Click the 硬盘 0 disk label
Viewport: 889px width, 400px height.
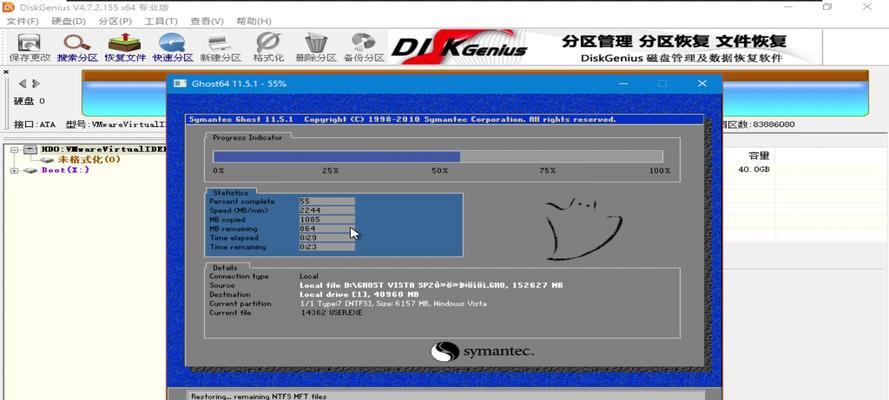29,101
